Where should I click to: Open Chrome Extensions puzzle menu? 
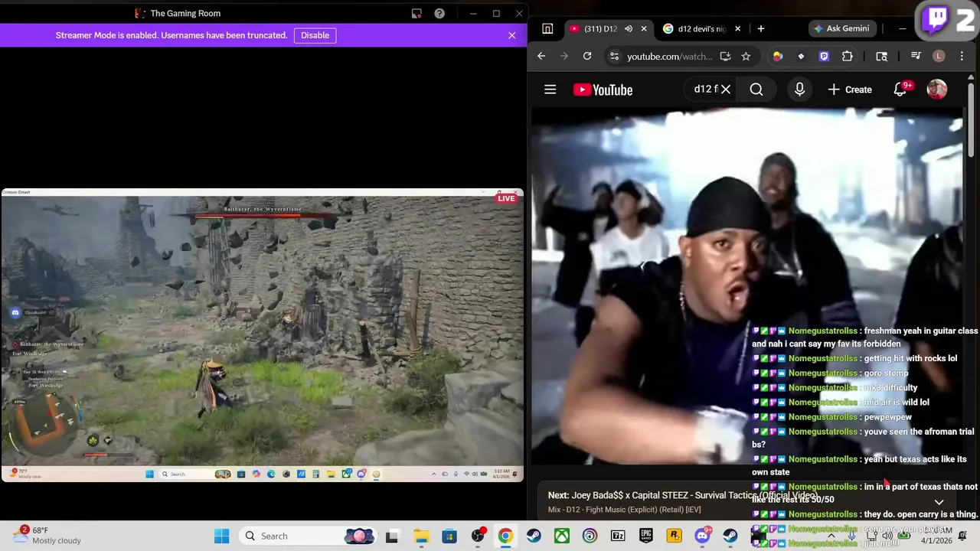(x=847, y=56)
